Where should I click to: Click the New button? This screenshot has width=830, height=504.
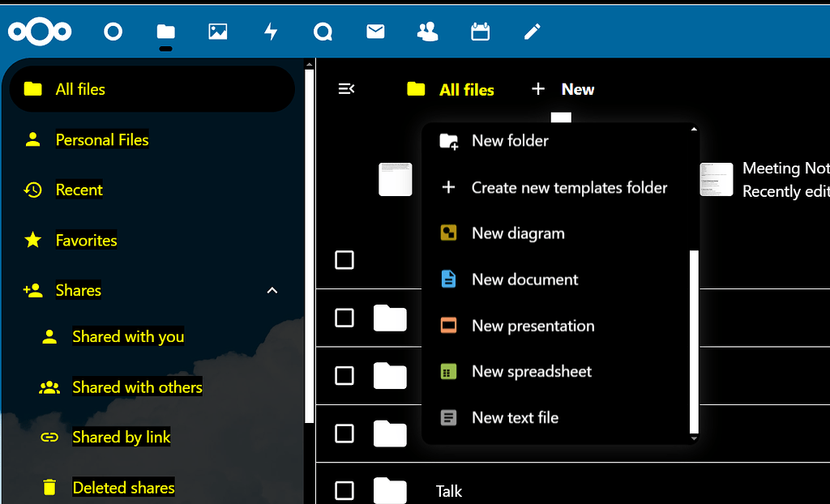tap(563, 89)
